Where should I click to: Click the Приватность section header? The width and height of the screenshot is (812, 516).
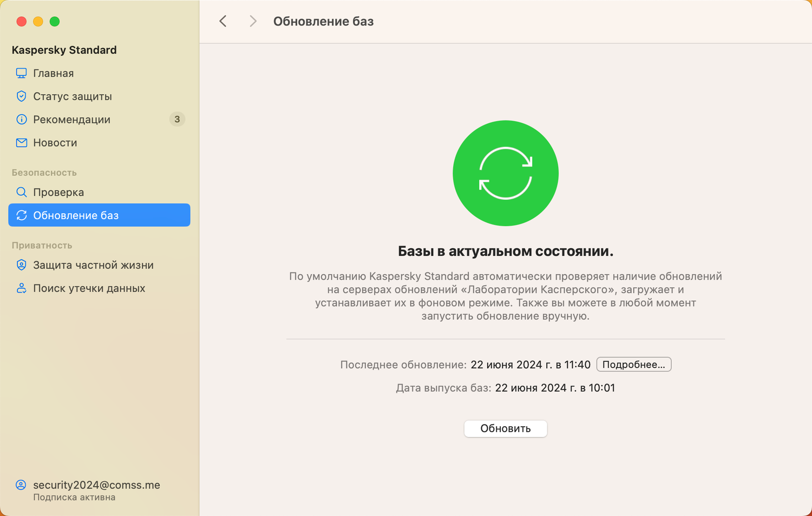tap(42, 246)
